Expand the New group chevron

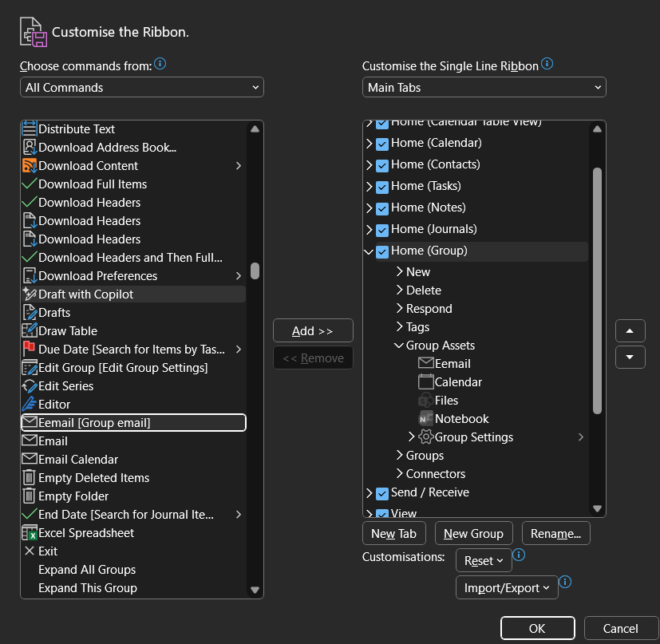tap(400, 271)
